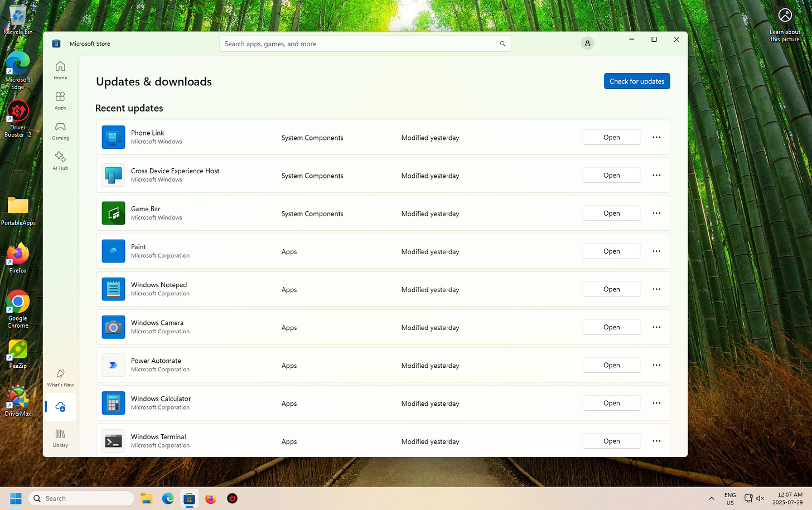Click the Recent updates heading
The height and width of the screenshot is (510, 812).
pyautogui.click(x=129, y=108)
